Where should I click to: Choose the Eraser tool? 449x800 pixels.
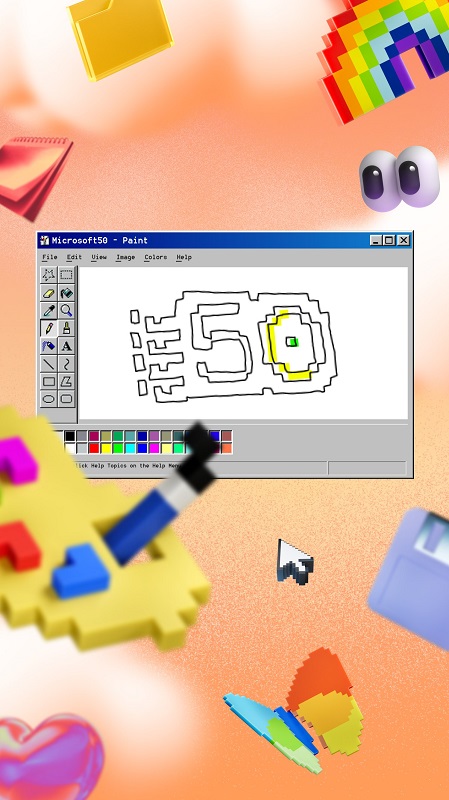pyautogui.click(x=48, y=293)
